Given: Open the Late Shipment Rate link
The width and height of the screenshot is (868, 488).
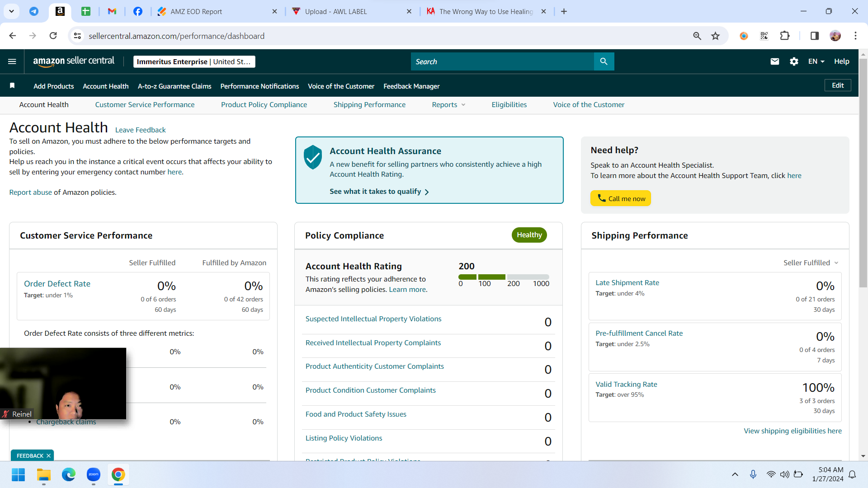Looking at the screenshot, I should (627, 283).
